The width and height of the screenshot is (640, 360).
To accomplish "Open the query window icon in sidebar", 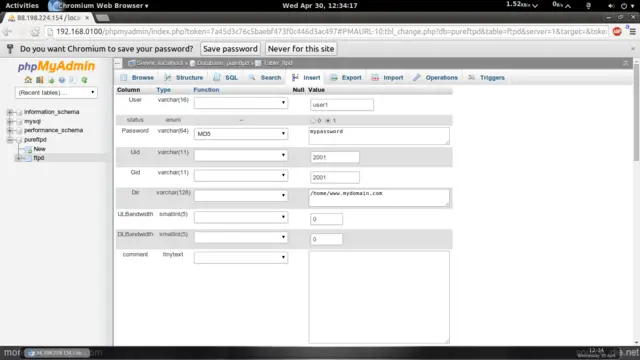I will (51, 80).
